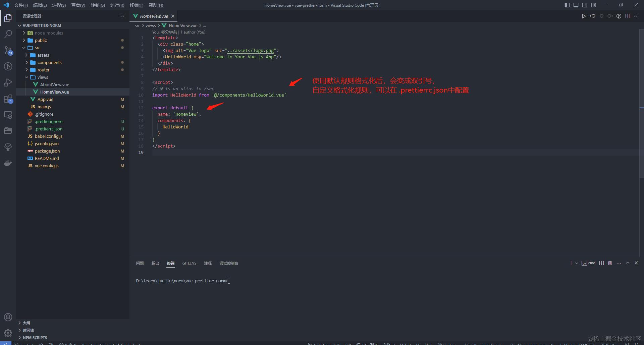
Task: Close the terminal panel
Action: click(x=636, y=263)
